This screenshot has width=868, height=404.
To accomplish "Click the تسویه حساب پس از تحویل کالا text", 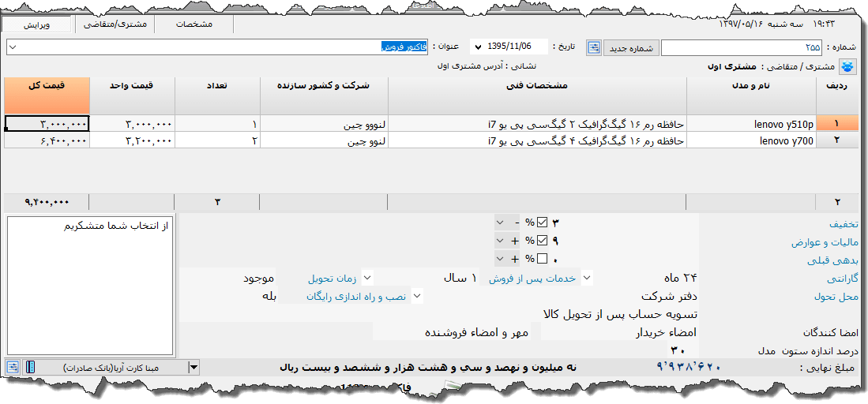I will coord(621,314).
